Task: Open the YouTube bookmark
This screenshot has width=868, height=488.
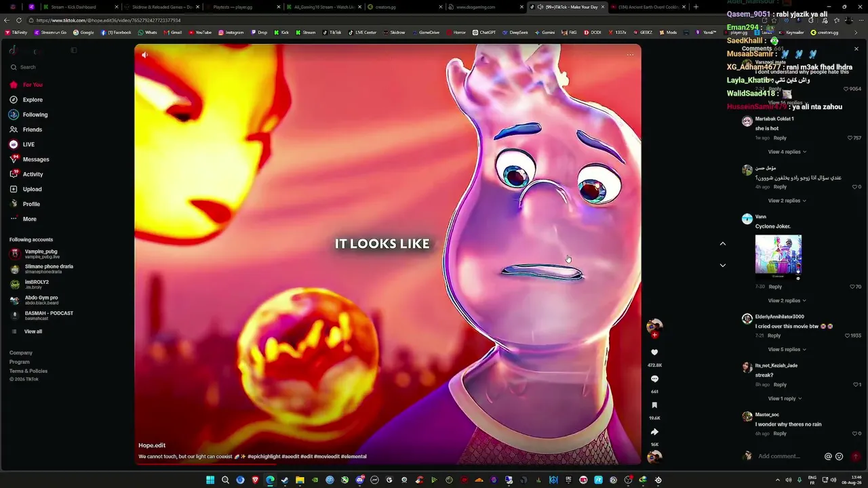Action: (x=200, y=33)
